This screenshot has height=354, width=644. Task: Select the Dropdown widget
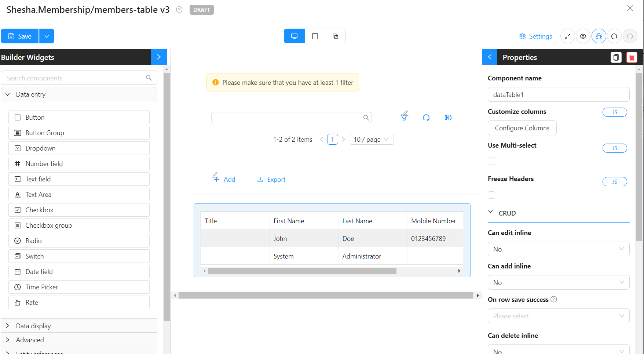point(79,148)
